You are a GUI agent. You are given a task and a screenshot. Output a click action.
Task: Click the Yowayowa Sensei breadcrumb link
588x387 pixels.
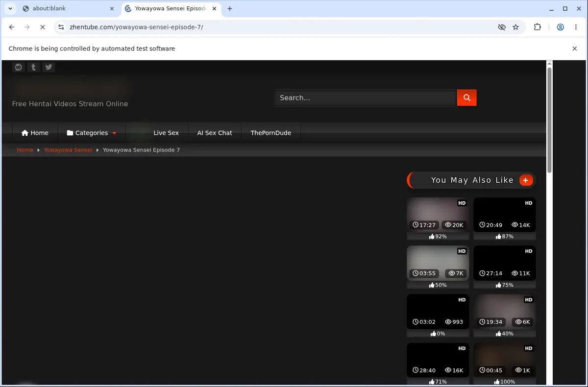point(68,150)
